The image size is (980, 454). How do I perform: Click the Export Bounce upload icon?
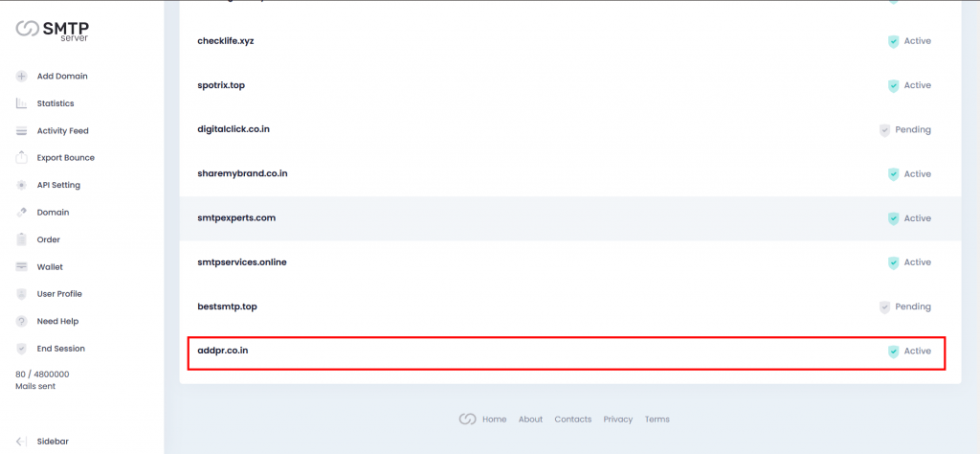pos(22,158)
